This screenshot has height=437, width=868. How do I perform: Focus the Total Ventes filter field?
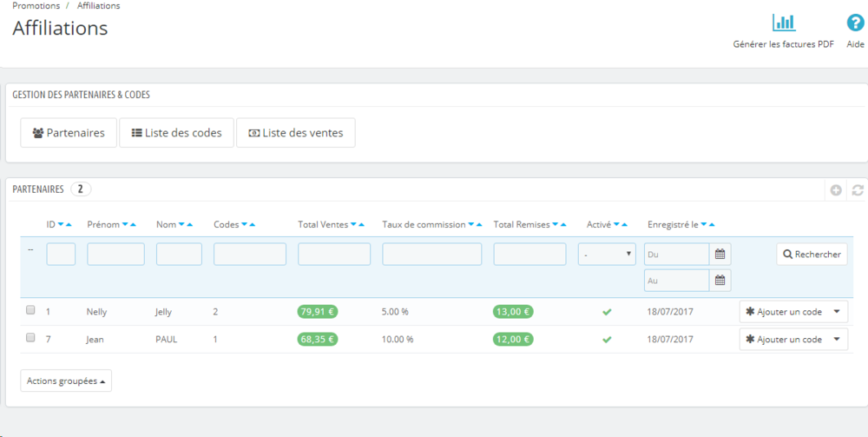click(334, 255)
